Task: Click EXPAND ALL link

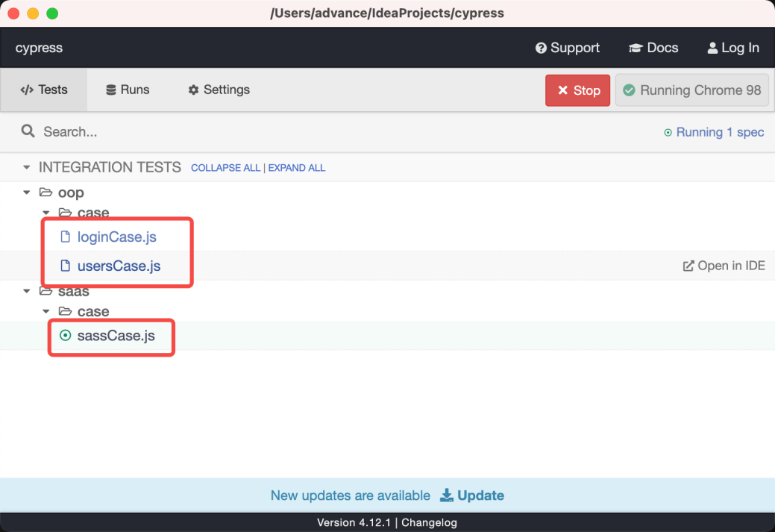Action: 297,168
